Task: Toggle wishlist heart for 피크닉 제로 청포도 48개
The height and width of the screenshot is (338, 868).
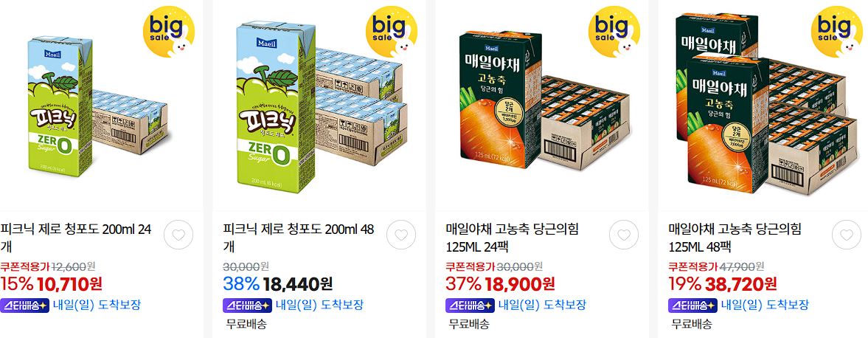Action: [x=400, y=235]
